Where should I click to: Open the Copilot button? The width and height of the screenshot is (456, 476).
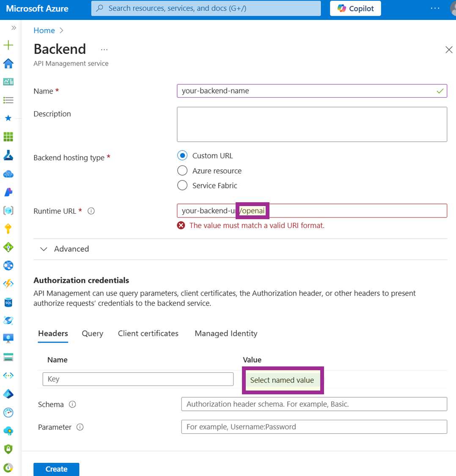click(x=355, y=8)
